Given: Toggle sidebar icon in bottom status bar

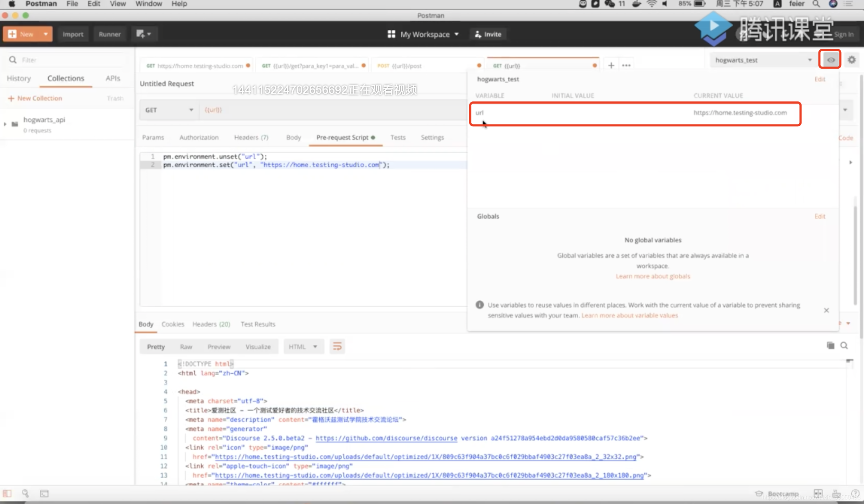Looking at the screenshot, I should 7,493.
